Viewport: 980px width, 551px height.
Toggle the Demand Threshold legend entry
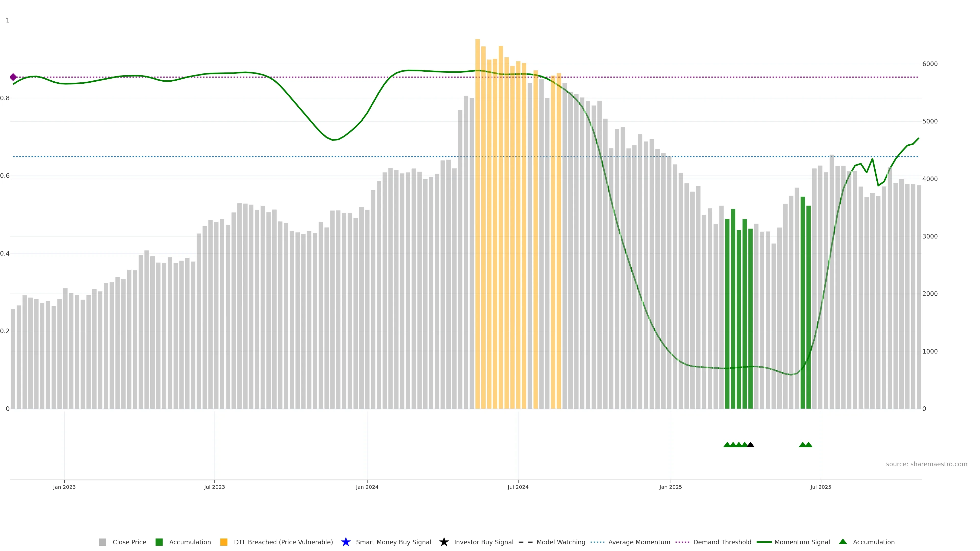click(722, 542)
